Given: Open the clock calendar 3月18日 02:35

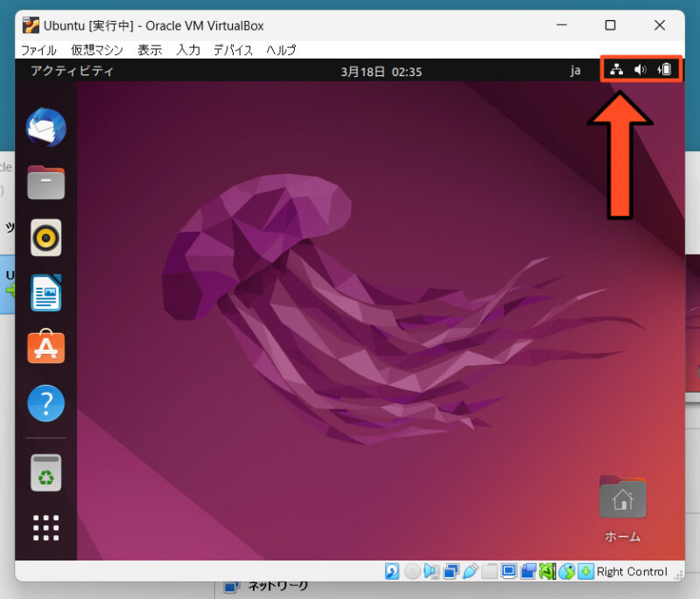Looking at the screenshot, I should 381,72.
